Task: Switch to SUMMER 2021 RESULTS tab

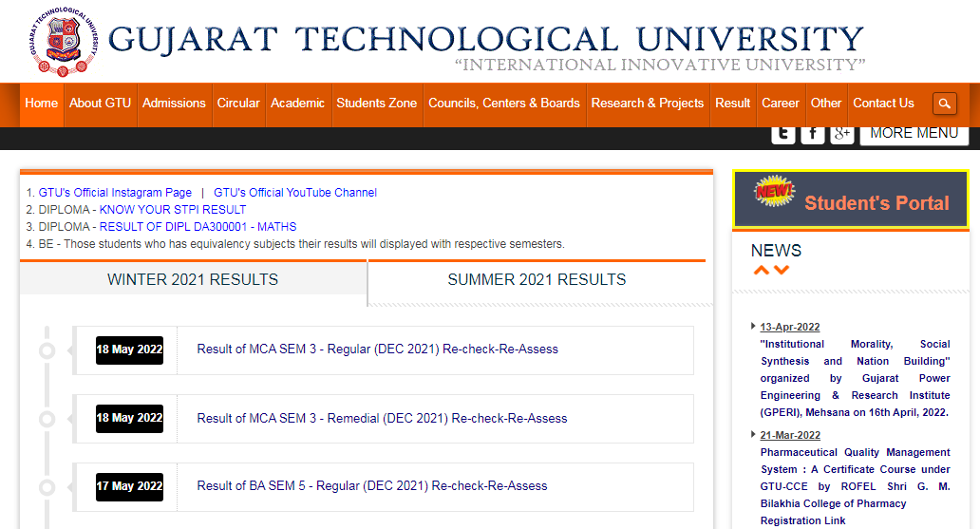Action: tap(537, 281)
